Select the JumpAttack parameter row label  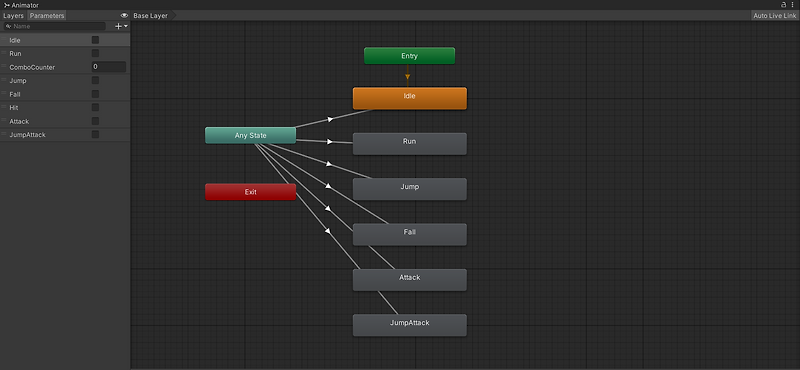pyautogui.click(x=28, y=135)
